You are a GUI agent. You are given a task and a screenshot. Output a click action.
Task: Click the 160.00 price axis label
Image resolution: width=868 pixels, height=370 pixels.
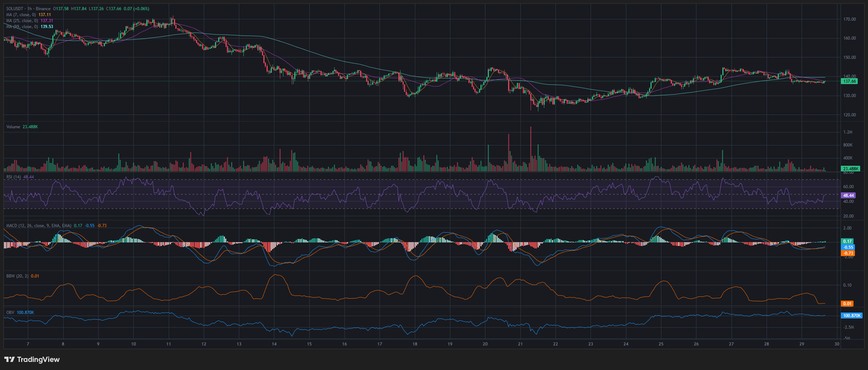point(850,38)
